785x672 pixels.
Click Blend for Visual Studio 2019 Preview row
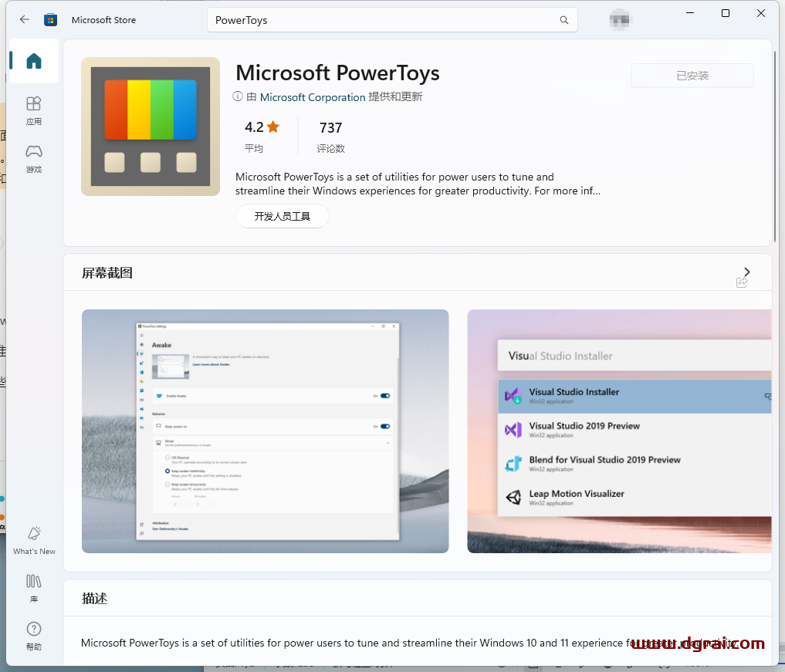634,464
